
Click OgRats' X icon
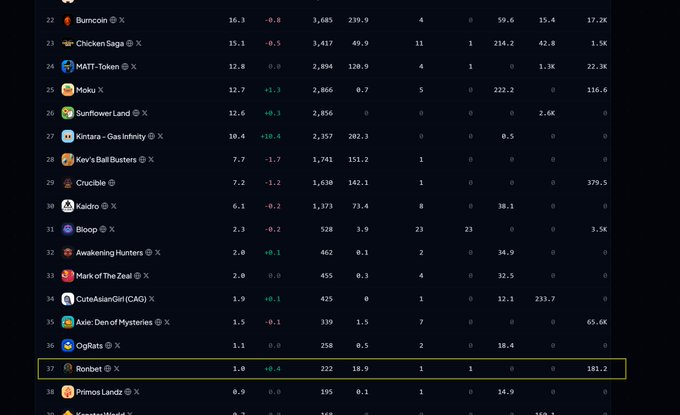pyautogui.click(x=118, y=345)
